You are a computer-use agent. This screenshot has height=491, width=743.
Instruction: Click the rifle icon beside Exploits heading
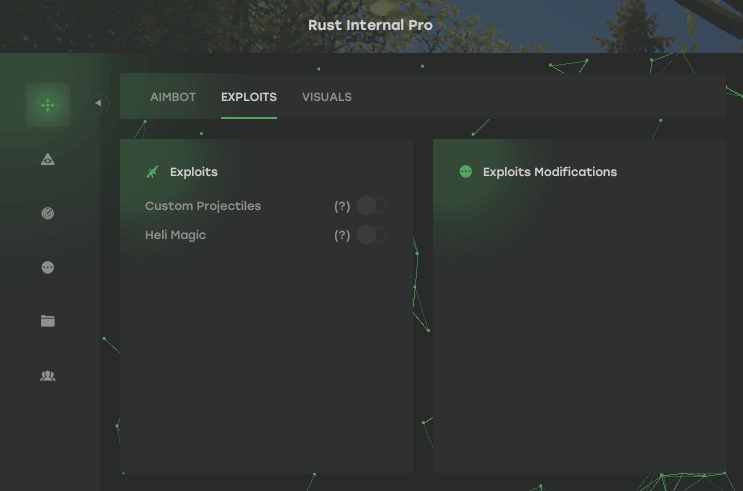coord(153,172)
